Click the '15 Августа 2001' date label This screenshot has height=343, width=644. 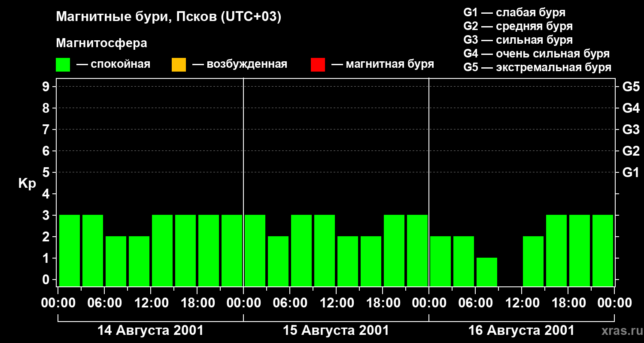point(336,331)
